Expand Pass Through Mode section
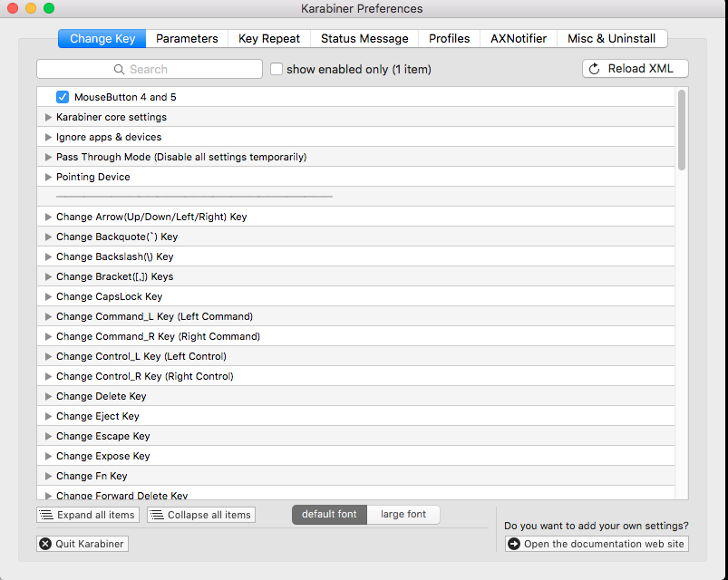 (x=48, y=158)
